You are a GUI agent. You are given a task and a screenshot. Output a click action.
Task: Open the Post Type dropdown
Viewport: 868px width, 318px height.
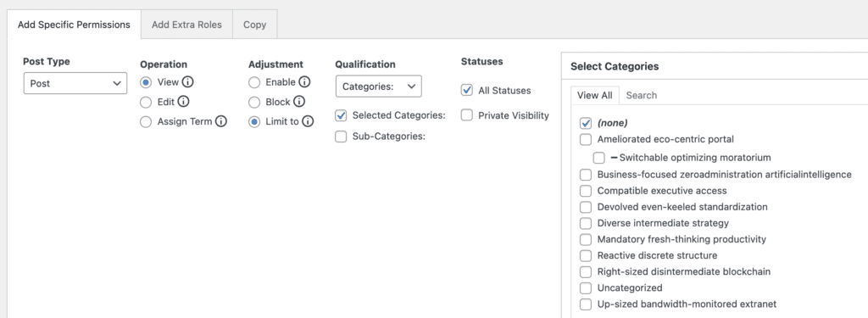point(75,83)
